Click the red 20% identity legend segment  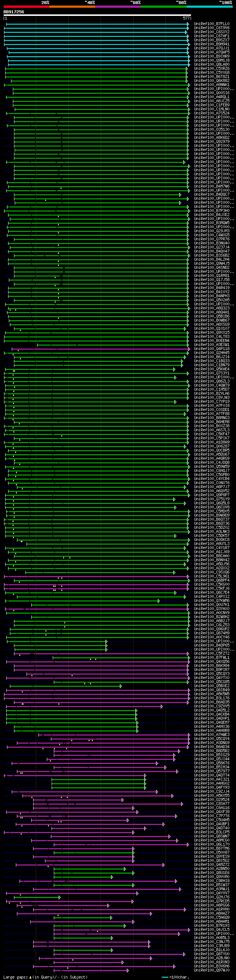click(27, 7)
